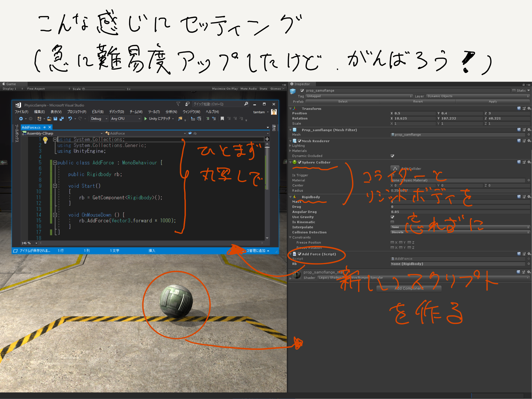This screenshot has width=532, height=399.
Task: Click the notifications flag icon in Visual Studio
Action: coord(178,104)
